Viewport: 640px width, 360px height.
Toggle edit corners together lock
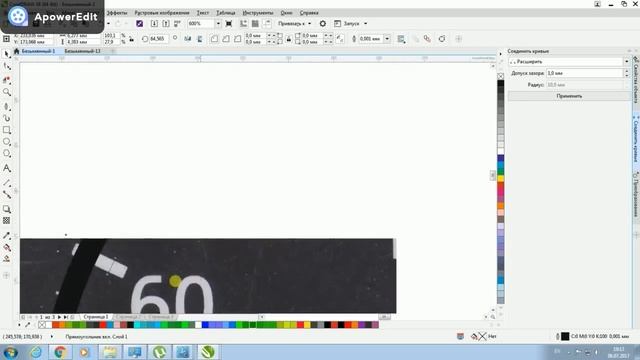click(x=289, y=39)
